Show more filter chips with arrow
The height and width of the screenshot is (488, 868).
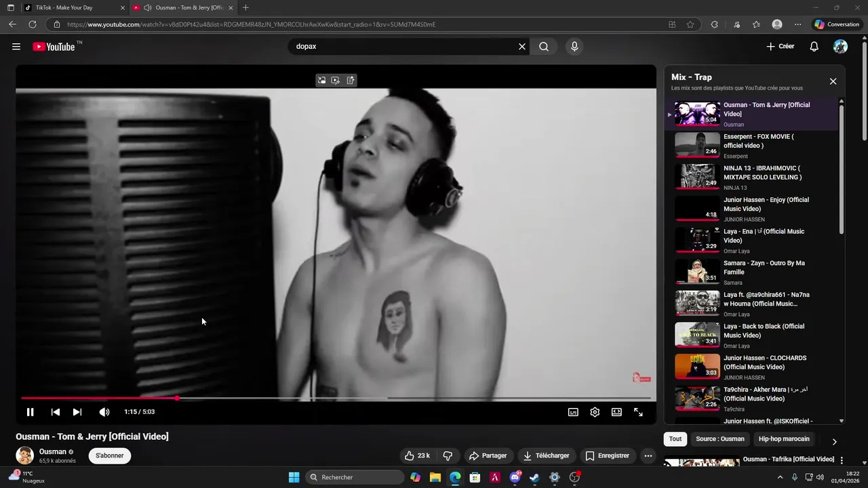tap(835, 441)
